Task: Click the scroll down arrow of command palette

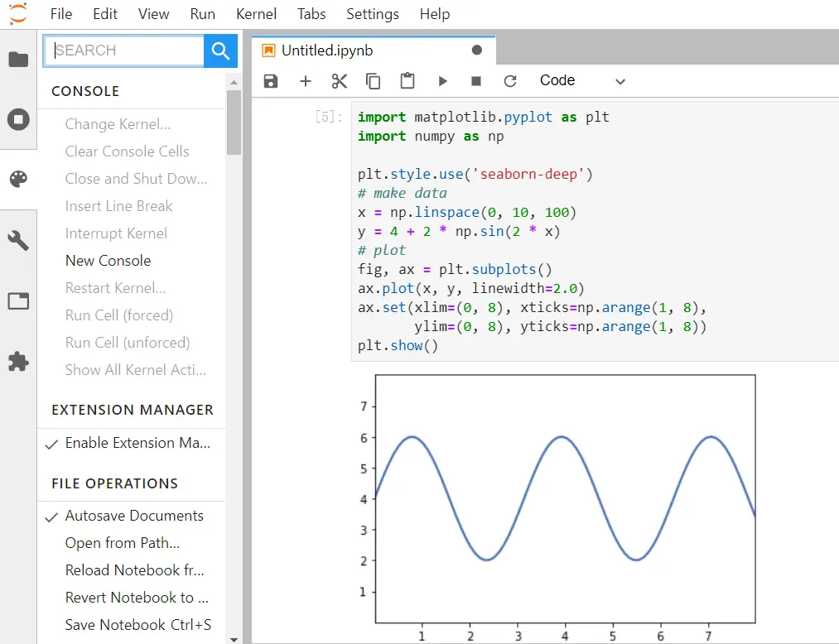Action: pos(234,639)
